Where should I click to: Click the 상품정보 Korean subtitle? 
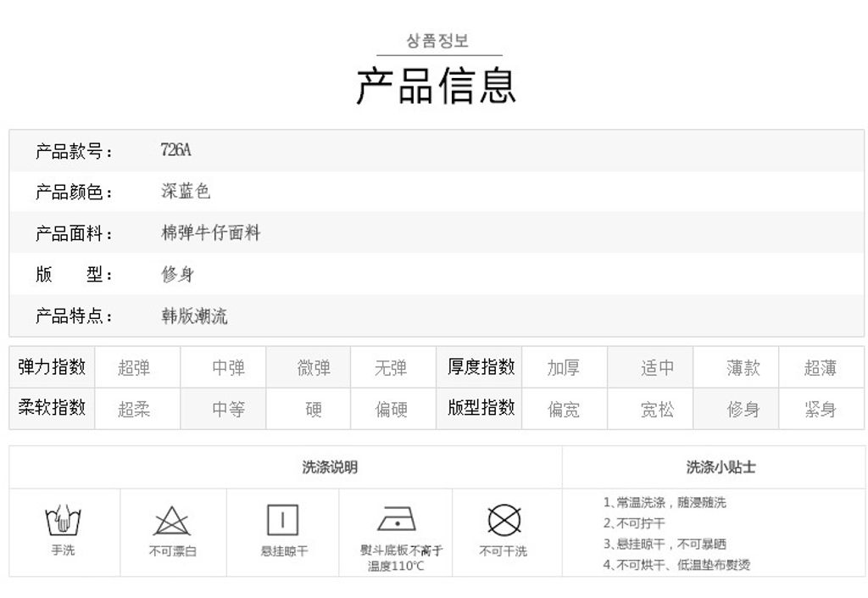[437, 41]
